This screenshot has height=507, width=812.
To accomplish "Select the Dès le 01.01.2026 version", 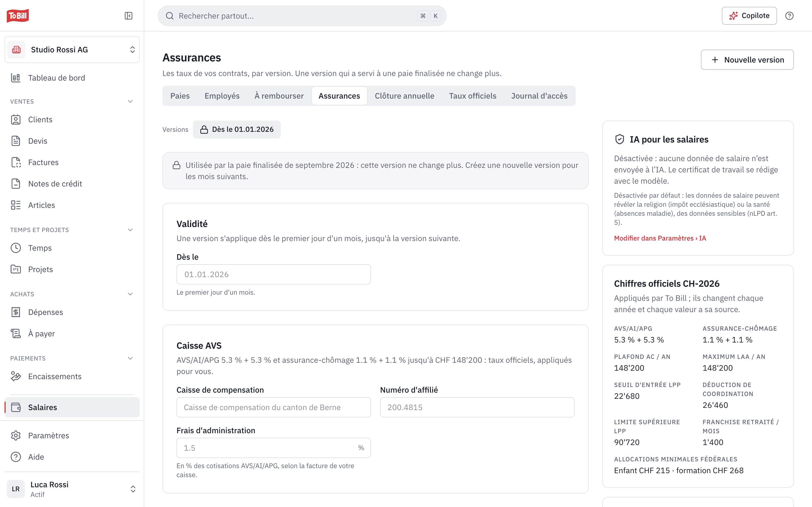I will click(x=237, y=130).
